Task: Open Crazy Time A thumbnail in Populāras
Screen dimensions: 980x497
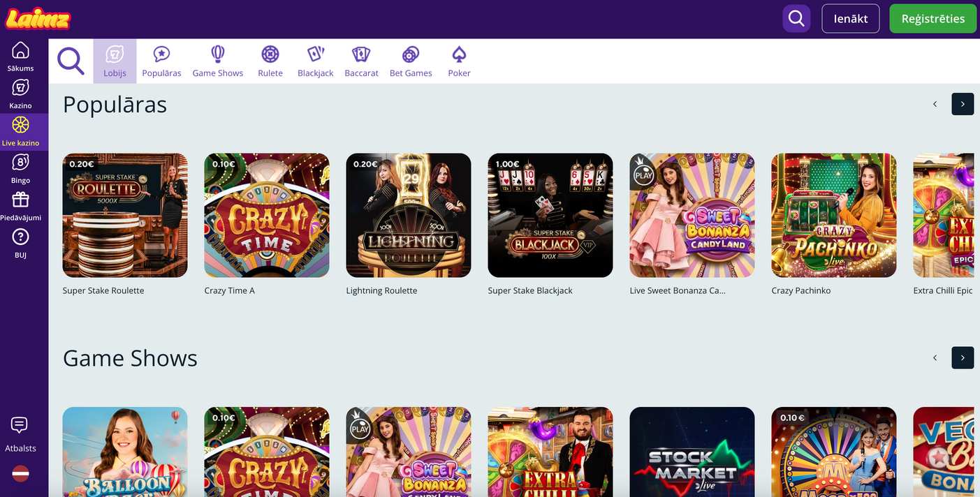Action: coord(267,216)
